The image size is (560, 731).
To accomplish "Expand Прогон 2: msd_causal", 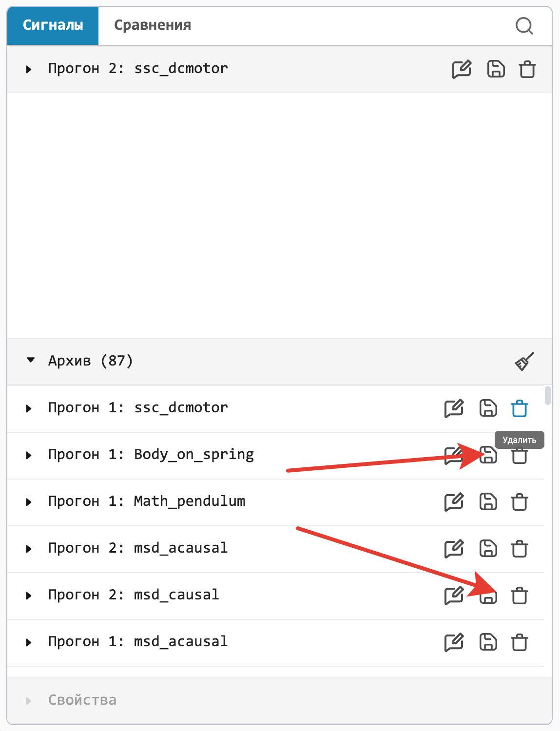I will click(x=29, y=596).
